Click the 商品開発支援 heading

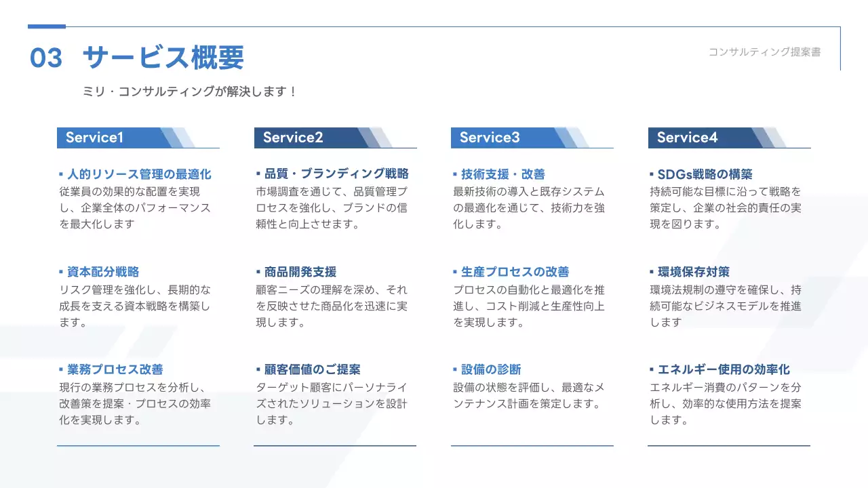click(x=298, y=271)
